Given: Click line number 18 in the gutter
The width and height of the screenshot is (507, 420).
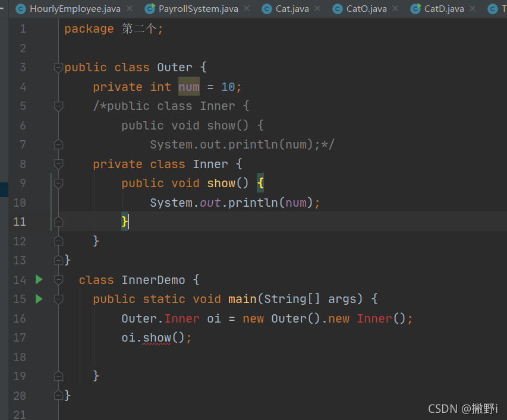Looking at the screenshot, I should coord(20,357).
